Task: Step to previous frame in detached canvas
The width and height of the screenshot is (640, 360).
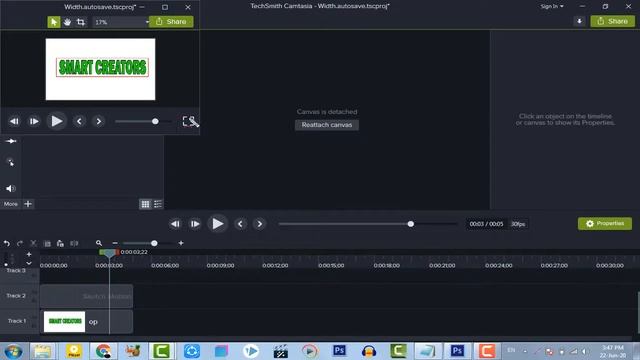Action: pyautogui.click(x=14, y=121)
